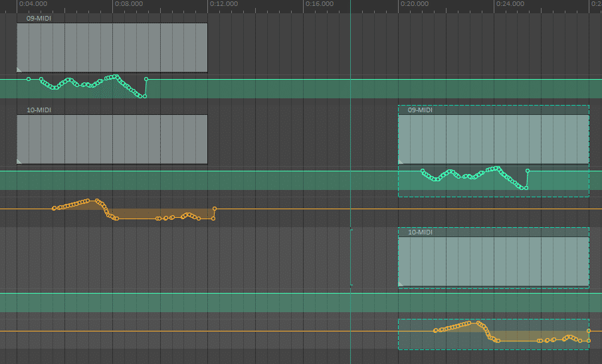Select the unselected 09-MIDI clip starting at 0:04
Viewport: 602px width, 364px height.
(112, 48)
